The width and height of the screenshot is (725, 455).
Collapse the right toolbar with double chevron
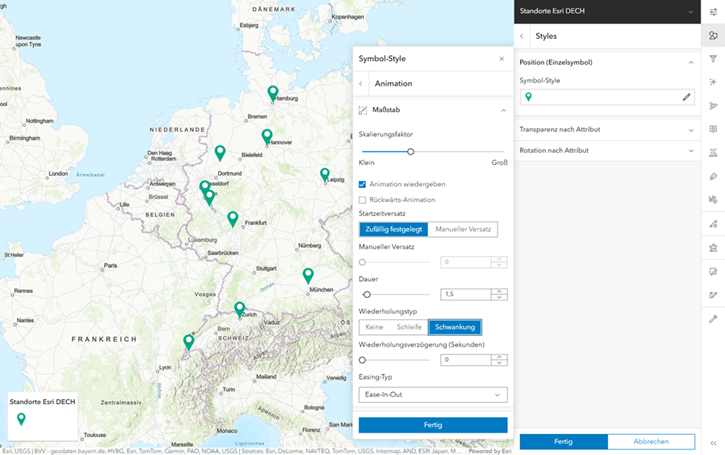[x=713, y=443]
